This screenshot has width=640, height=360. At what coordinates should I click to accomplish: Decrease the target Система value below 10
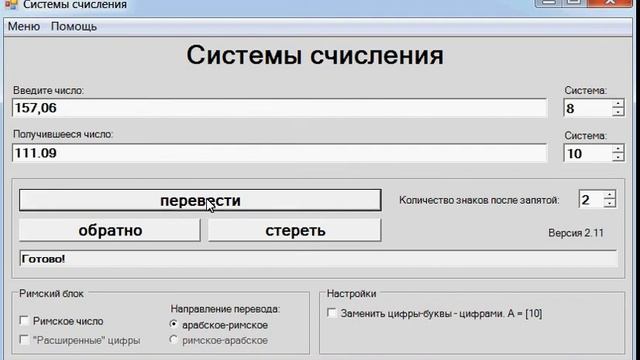pyautogui.click(x=618, y=158)
